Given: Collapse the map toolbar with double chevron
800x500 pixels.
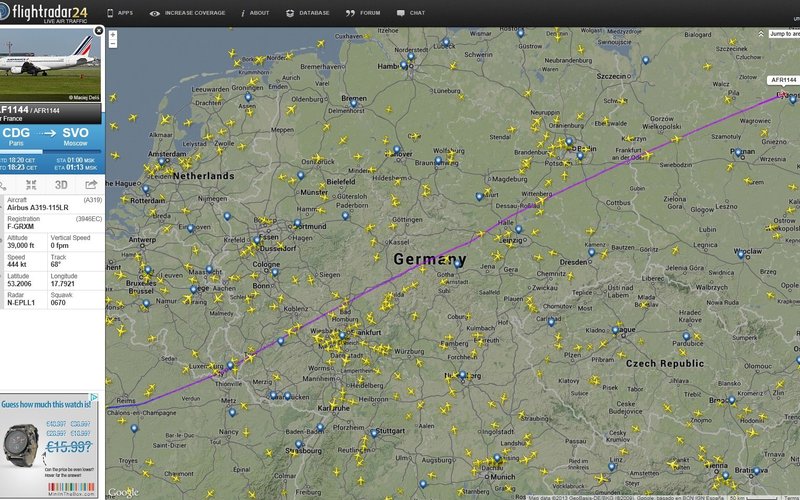Looking at the screenshot, I should point(761,34).
